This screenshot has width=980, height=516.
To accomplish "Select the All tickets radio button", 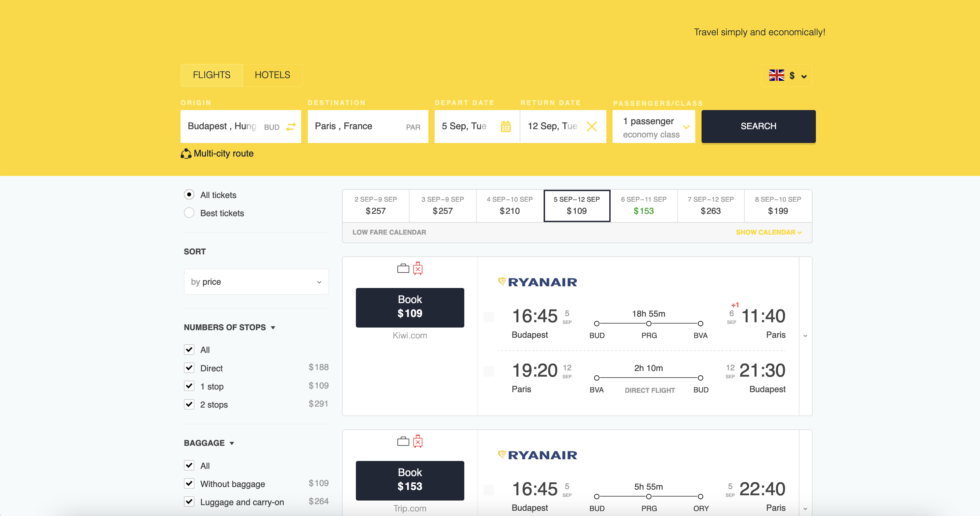I will coord(189,194).
